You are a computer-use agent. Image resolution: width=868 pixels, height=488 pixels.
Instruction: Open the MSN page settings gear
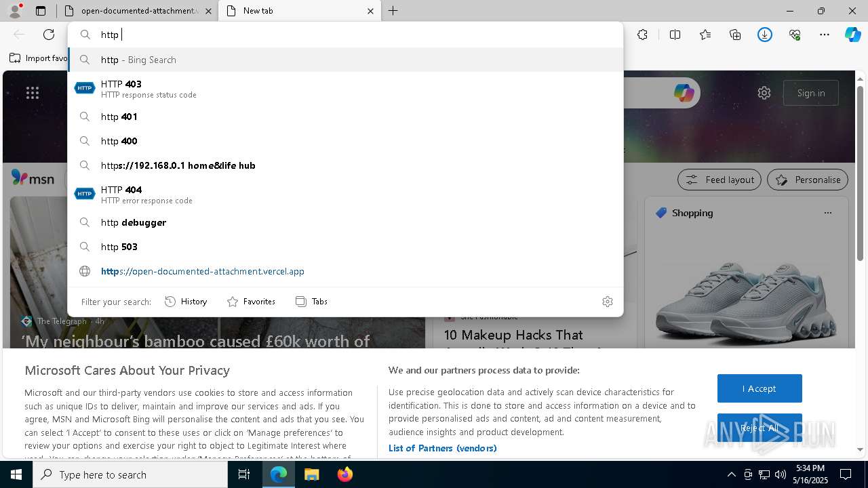tap(764, 93)
